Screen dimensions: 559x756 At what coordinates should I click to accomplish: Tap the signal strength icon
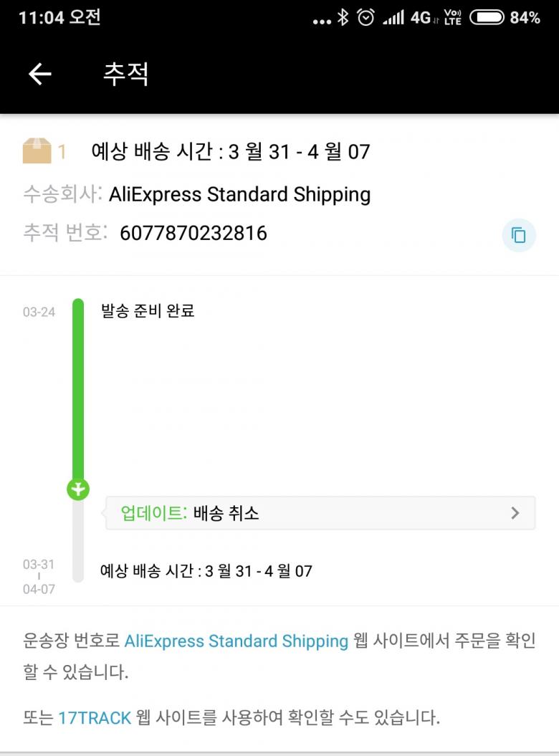393,18
